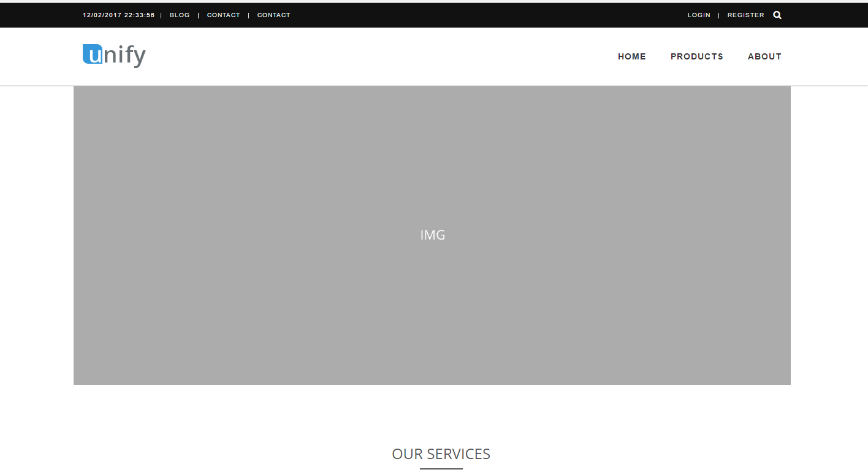Click the REGISTER link
Image resolution: width=868 pixels, height=475 pixels.
pos(745,15)
